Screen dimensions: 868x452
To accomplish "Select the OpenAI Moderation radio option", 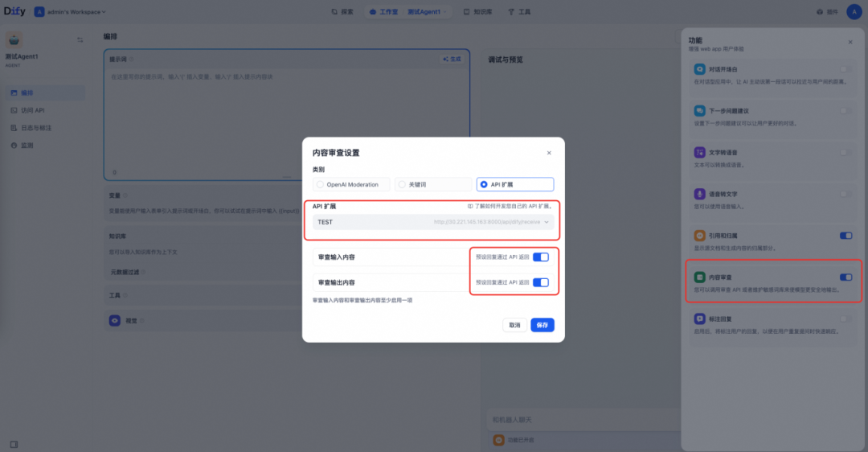I will (351, 184).
